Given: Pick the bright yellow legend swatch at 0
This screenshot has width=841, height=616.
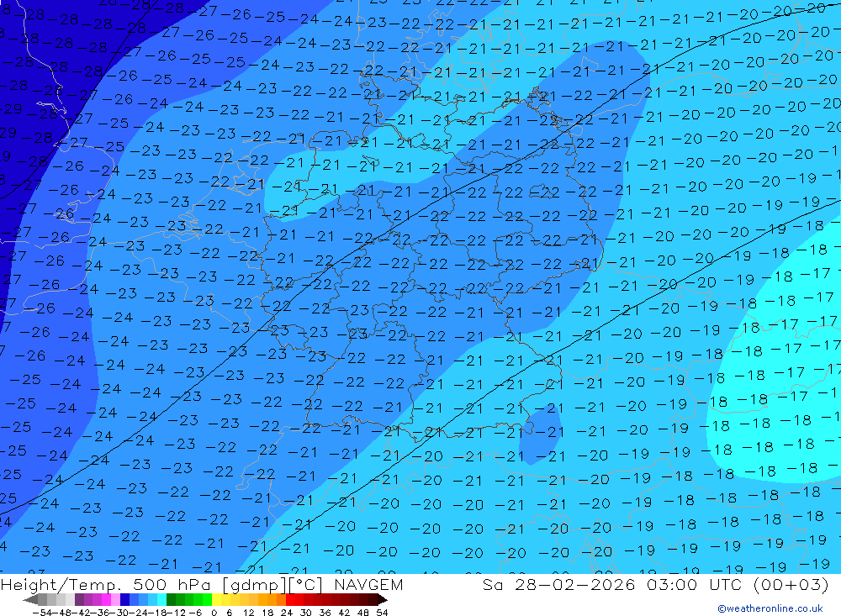Looking at the screenshot, I should click(x=217, y=599).
